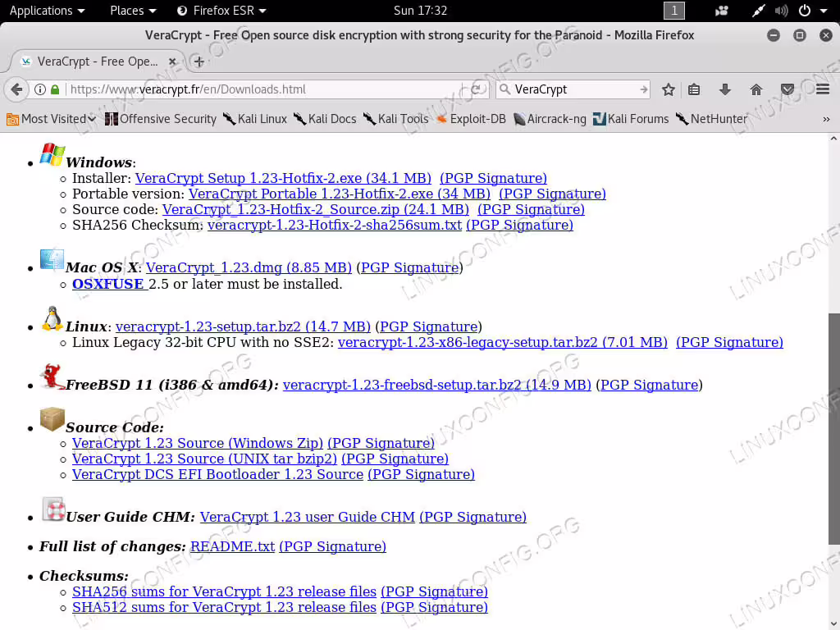Open VeraCrypt 1.23 user Guide CHM

308,517
